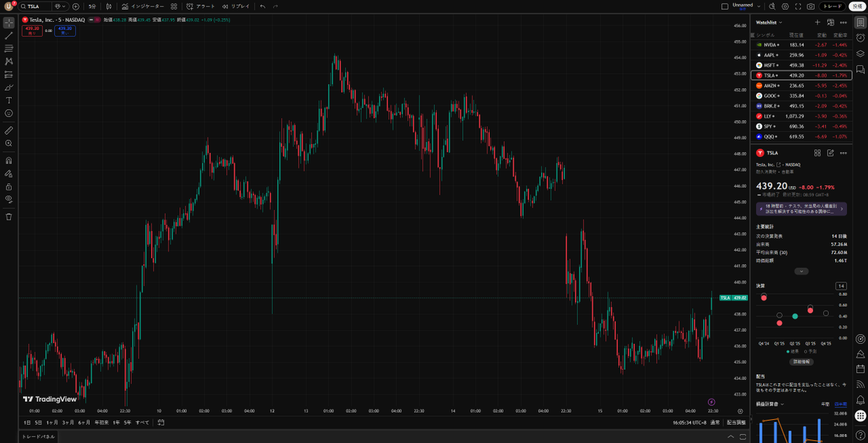Delete drawings with trash icon

coord(9,216)
